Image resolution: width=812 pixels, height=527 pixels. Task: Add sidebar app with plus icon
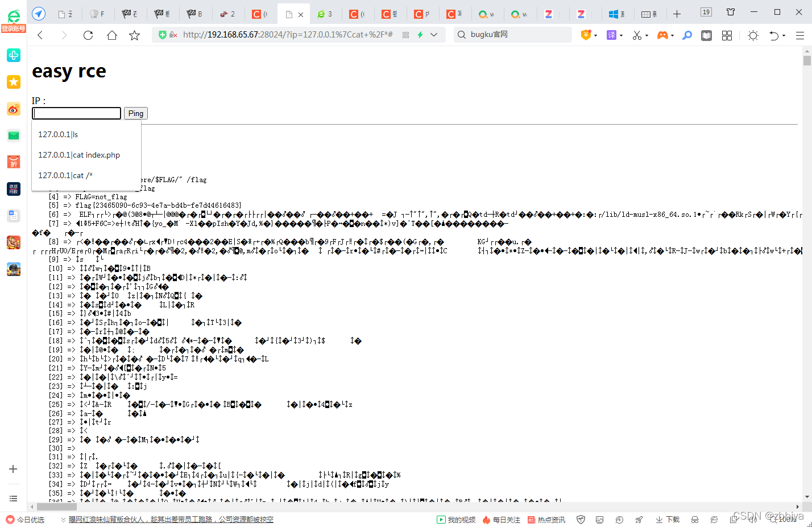point(13,469)
